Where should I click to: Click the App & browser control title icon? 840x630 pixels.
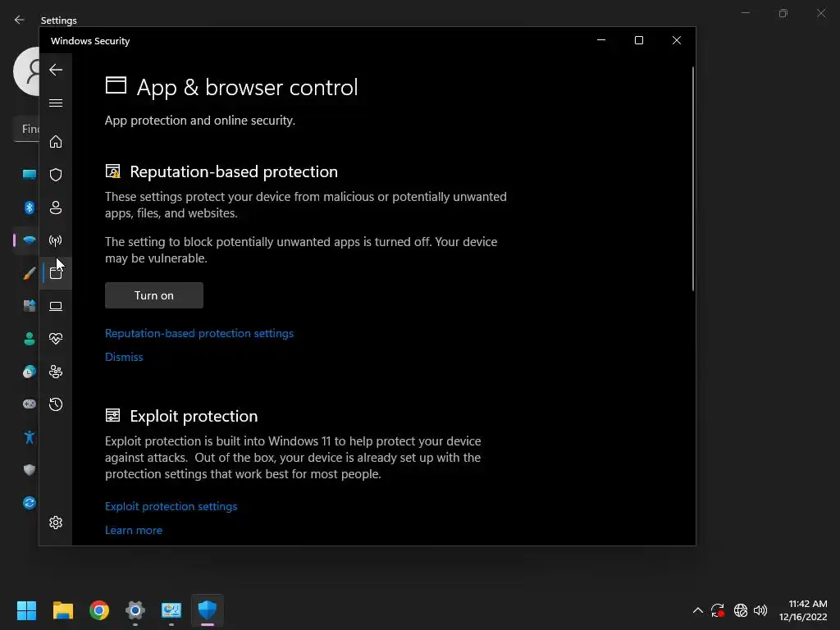click(116, 85)
